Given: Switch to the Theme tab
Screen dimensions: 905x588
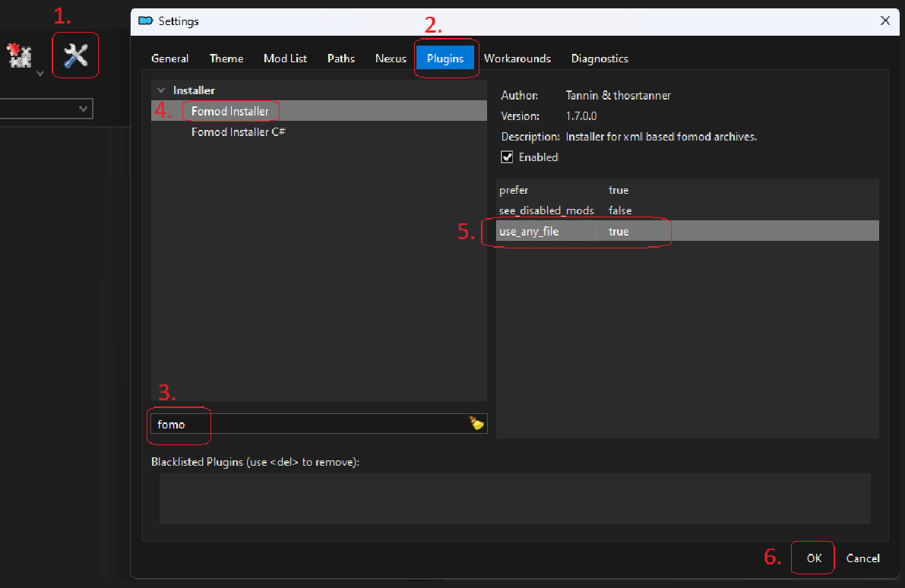Looking at the screenshot, I should (x=226, y=58).
